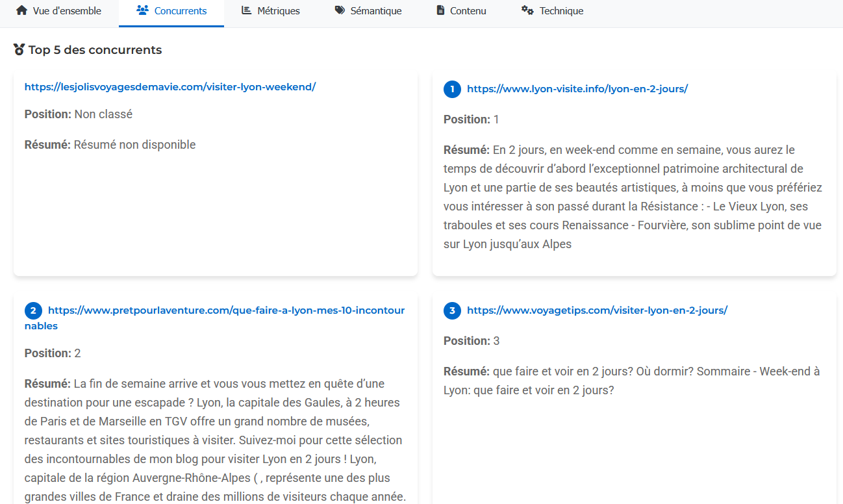Click the position 2 badge on the pretpourlaventure card
Image resolution: width=843 pixels, height=504 pixels.
[33, 310]
